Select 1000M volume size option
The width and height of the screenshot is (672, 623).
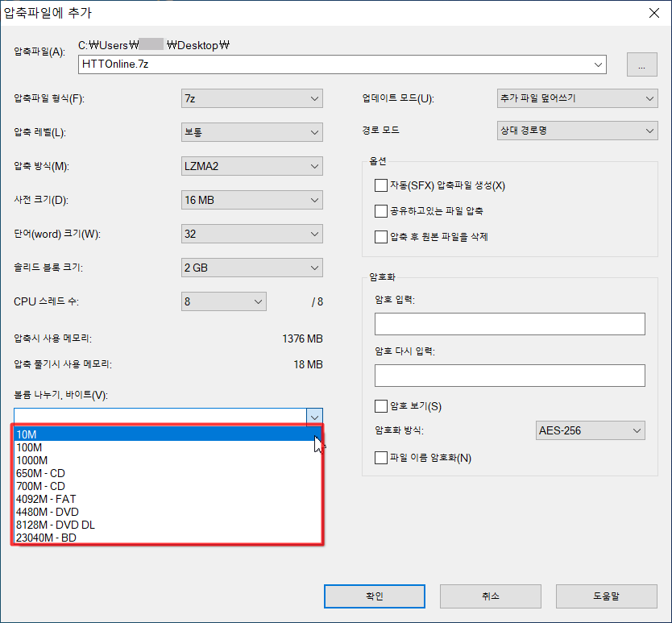[168, 460]
